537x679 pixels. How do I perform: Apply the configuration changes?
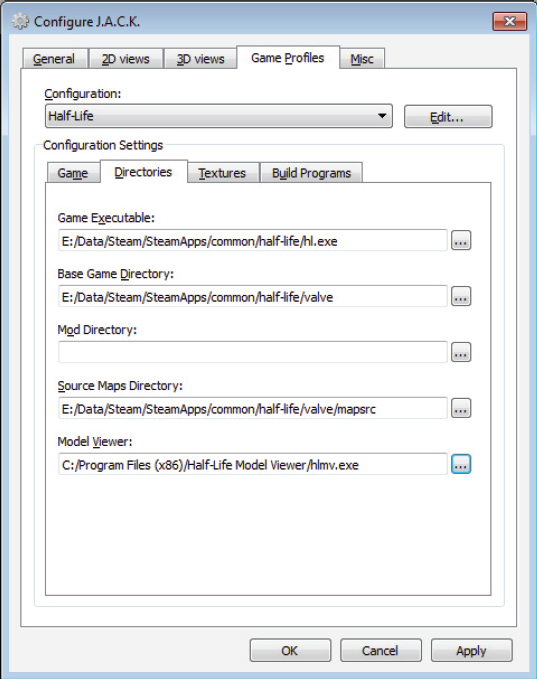(x=471, y=650)
